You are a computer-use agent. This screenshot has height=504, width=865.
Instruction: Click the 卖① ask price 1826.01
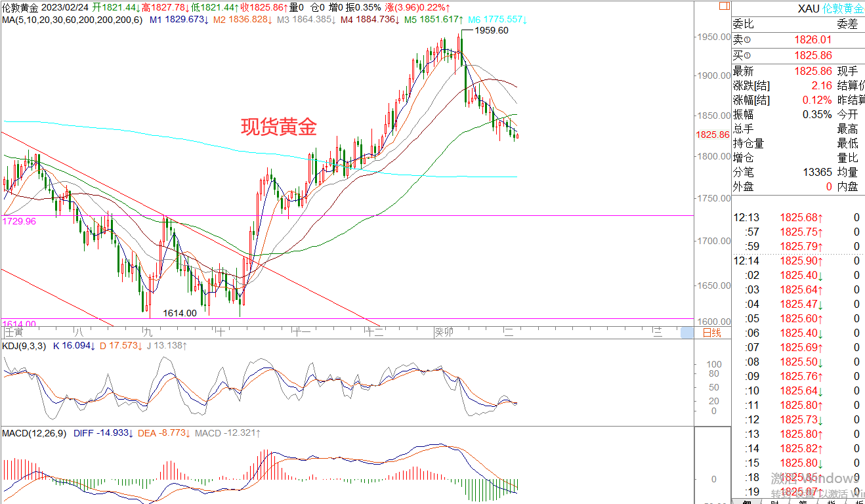click(813, 41)
